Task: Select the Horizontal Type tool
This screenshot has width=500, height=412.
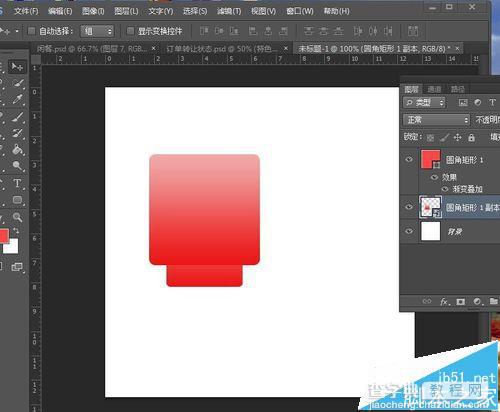Action: coord(17,183)
